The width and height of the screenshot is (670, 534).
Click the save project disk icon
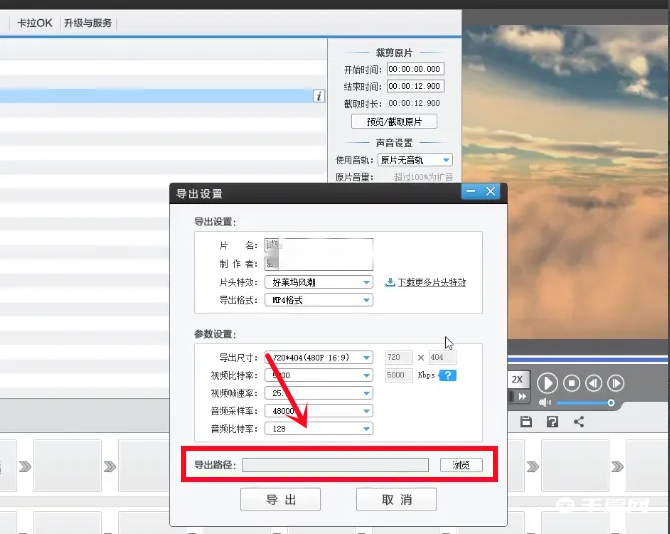[x=526, y=422]
